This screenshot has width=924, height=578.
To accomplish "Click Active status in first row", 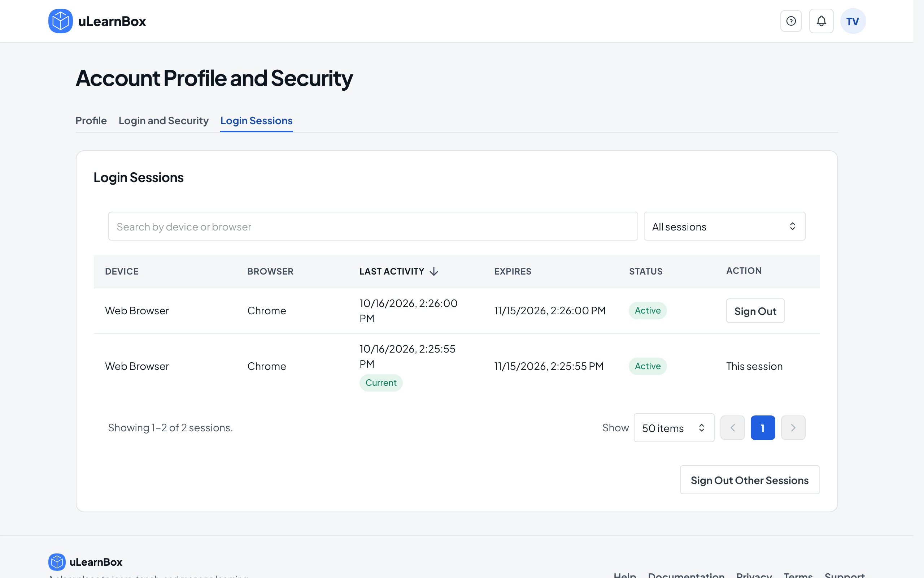I will pos(648,310).
